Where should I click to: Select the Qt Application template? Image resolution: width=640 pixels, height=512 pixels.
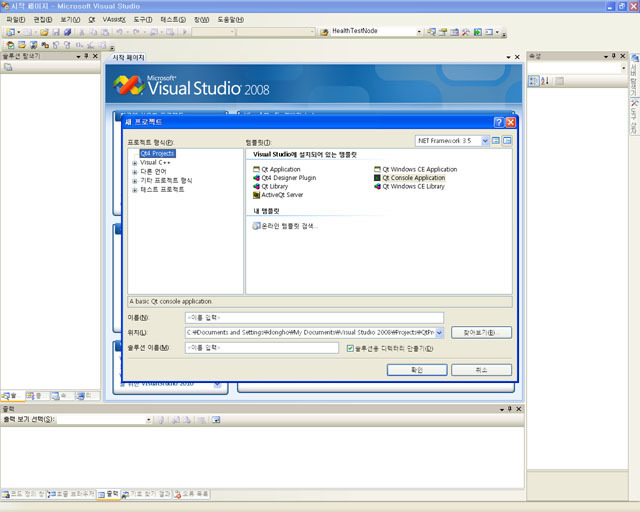tap(277, 169)
